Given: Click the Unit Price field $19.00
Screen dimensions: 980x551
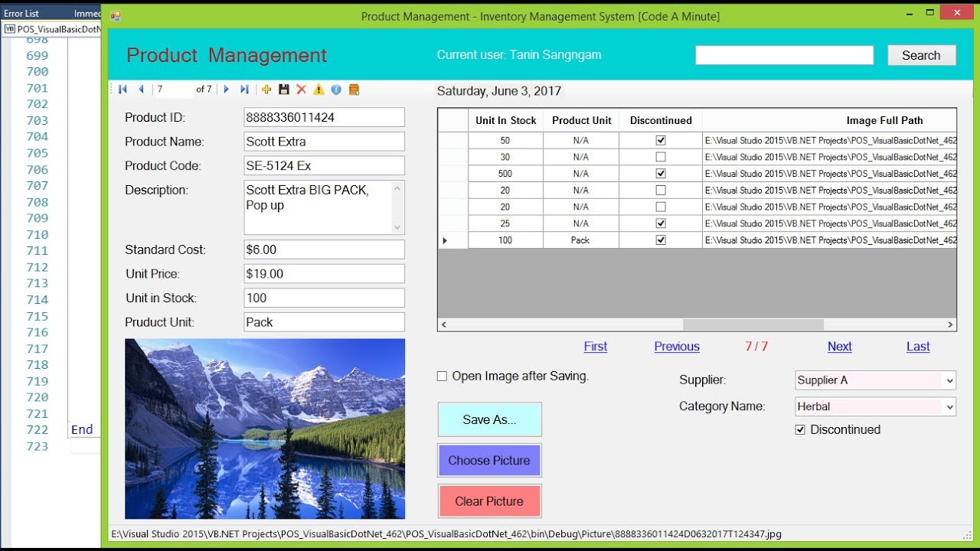Looking at the screenshot, I should click(324, 274).
